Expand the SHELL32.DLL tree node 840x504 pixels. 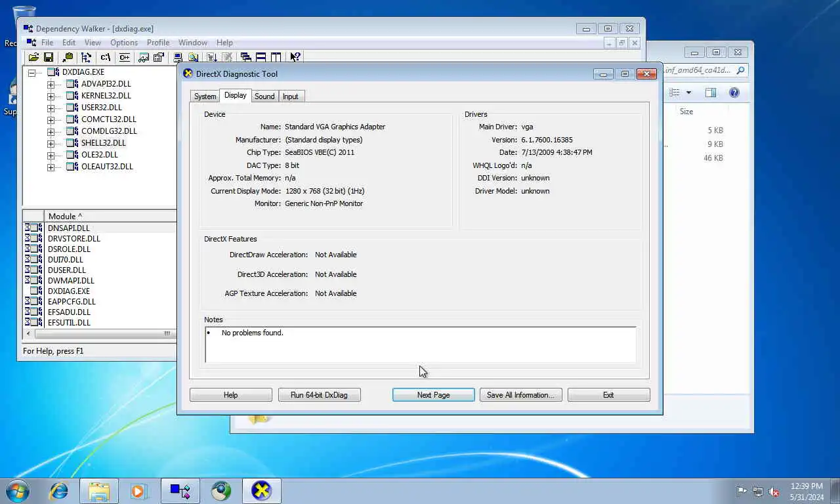(51, 143)
